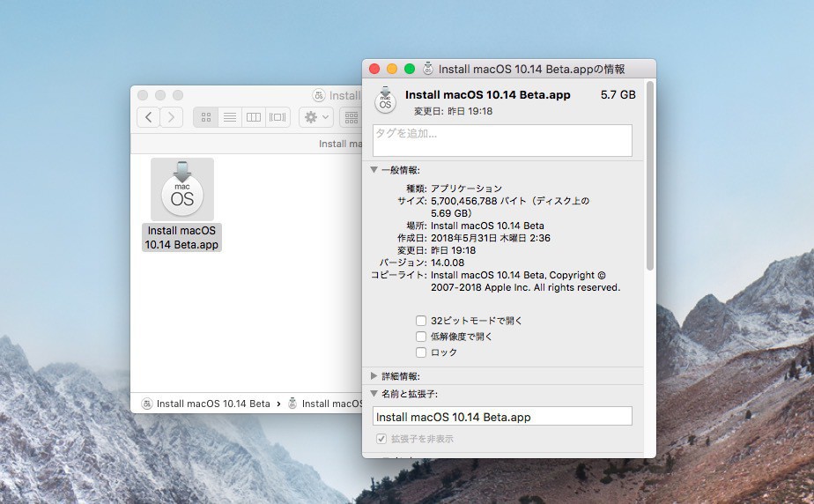Toggle the 拡張子を非表示 checkbox

pos(381,439)
